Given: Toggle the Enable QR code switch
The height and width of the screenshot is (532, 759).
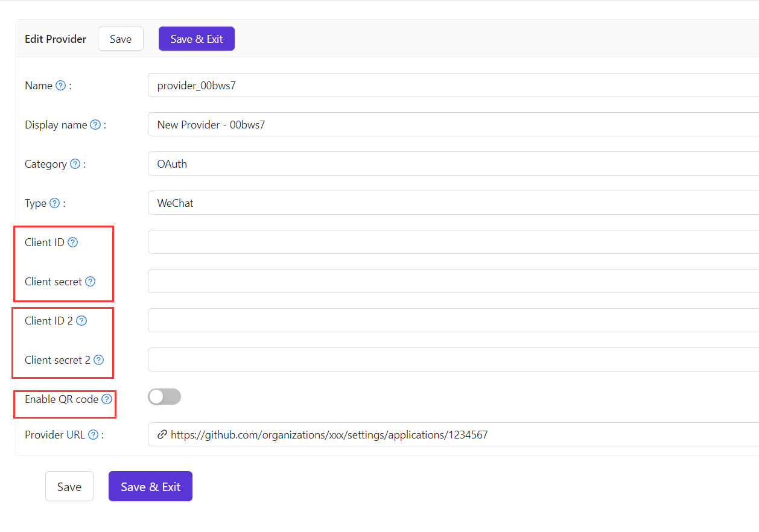Looking at the screenshot, I should (x=164, y=396).
